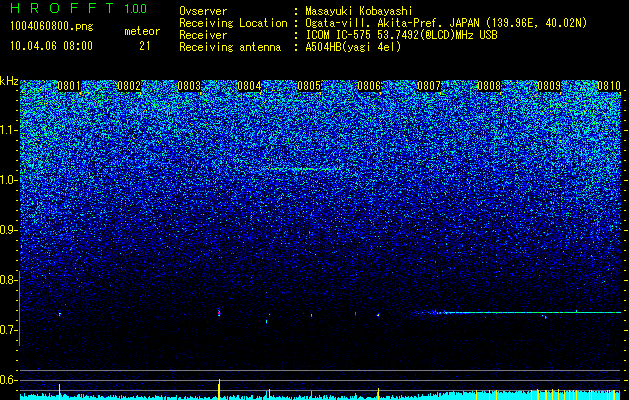Click the meteor echo below 0801
The width and height of the screenshot is (629, 400).
[x=60, y=314]
